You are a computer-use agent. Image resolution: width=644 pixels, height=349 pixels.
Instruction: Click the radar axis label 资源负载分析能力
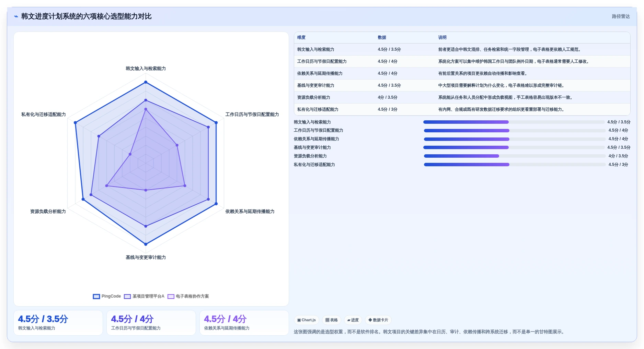coord(48,212)
